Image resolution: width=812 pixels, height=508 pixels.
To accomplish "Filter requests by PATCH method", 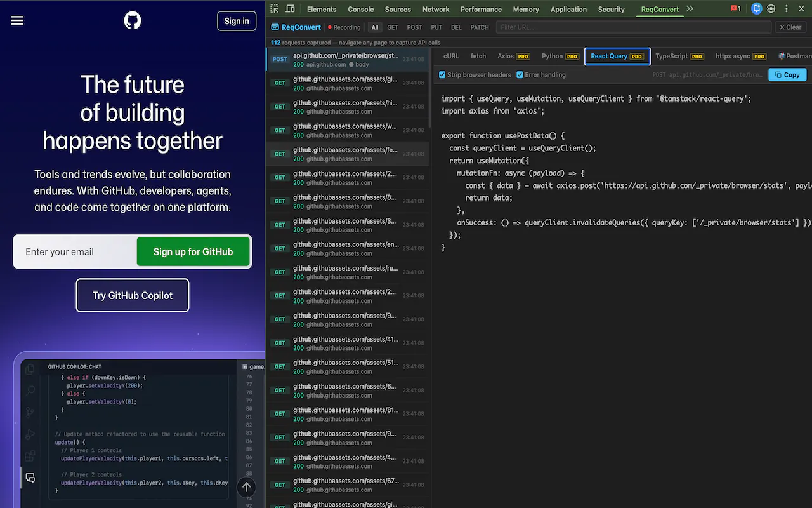I will [x=480, y=27].
